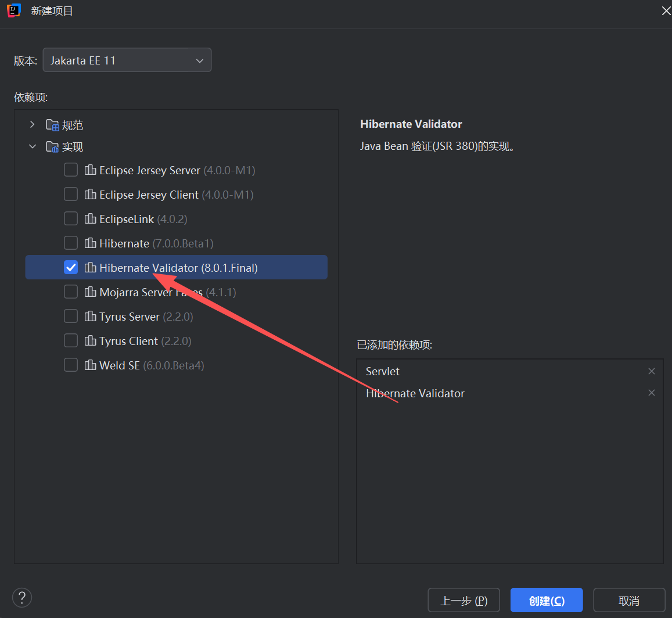This screenshot has width=672, height=618.
Task: Click the library icon beside Eclipse Jersey Client
Action: tap(91, 195)
